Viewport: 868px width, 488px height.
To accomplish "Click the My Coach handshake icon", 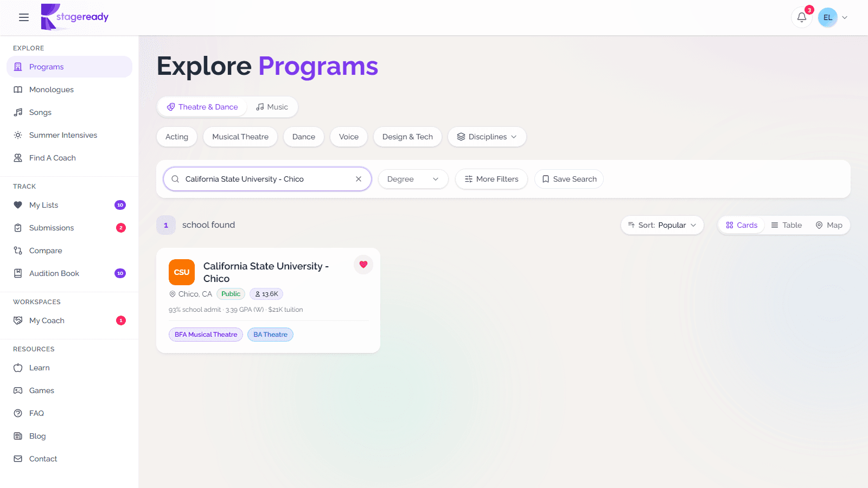I will click(18, 320).
